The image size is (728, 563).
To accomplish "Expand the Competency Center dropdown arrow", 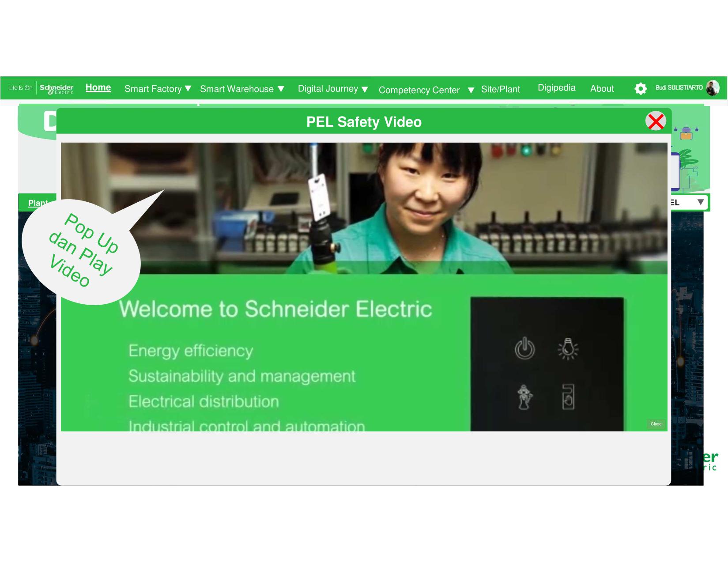I will 471,90.
